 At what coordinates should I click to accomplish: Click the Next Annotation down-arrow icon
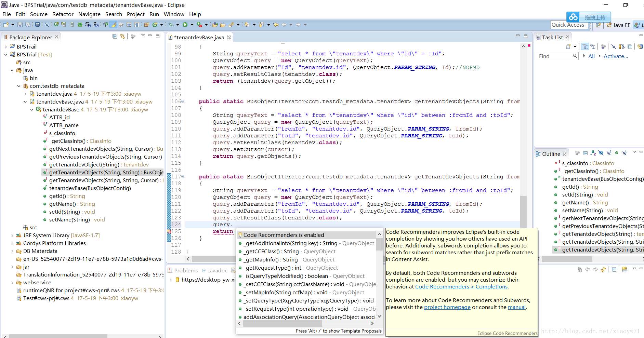click(x=247, y=25)
